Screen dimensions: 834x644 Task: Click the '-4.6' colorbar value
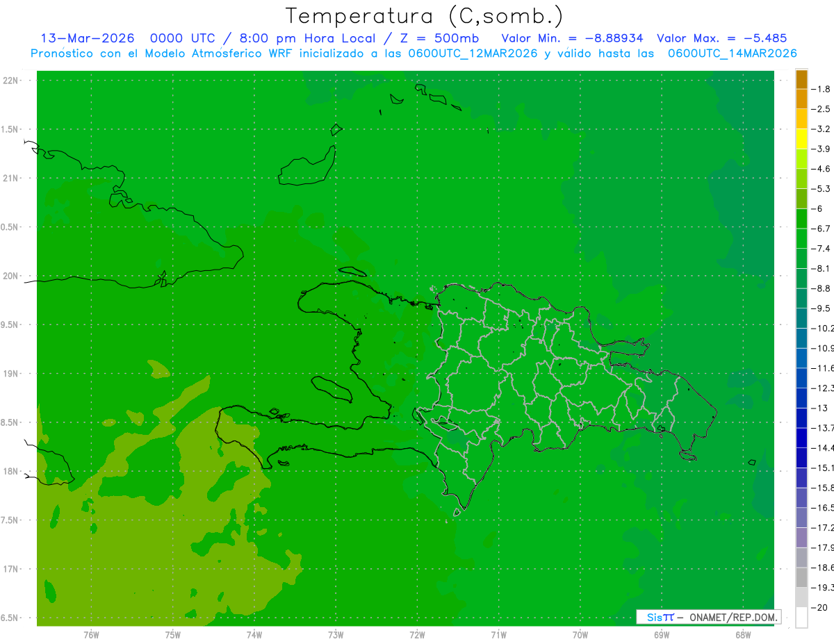point(821,169)
